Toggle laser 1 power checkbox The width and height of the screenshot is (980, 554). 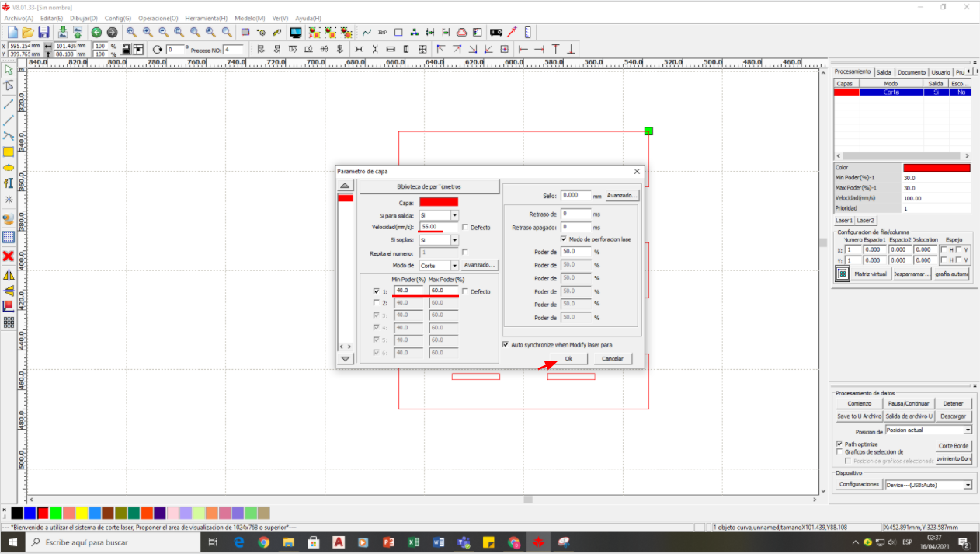pyautogui.click(x=377, y=291)
